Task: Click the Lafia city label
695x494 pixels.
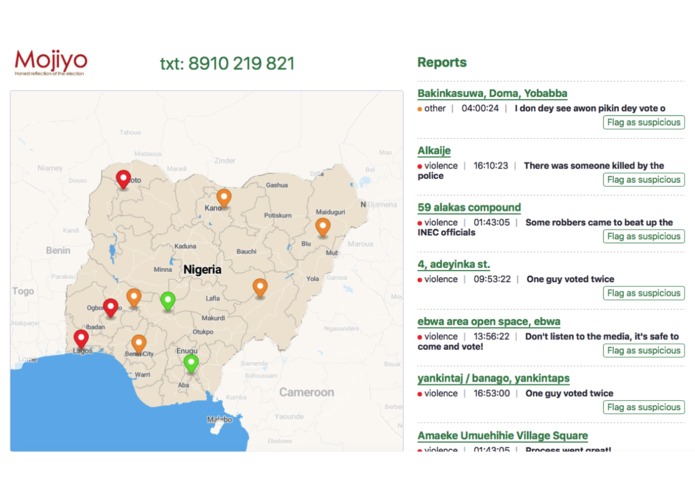Action: [213, 298]
